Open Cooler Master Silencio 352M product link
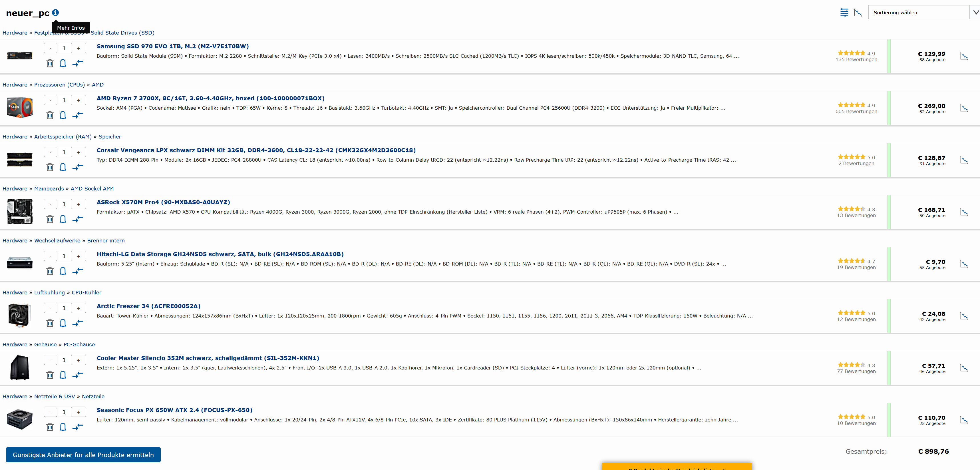 [208, 358]
